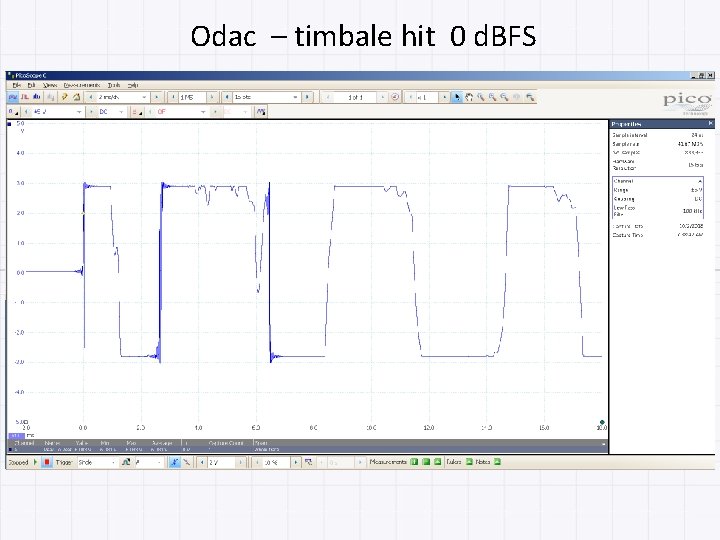Image resolution: width=720 pixels, height=540 pixels.
Task: Decrease timebase with left arrow
Action: point(90,97)
